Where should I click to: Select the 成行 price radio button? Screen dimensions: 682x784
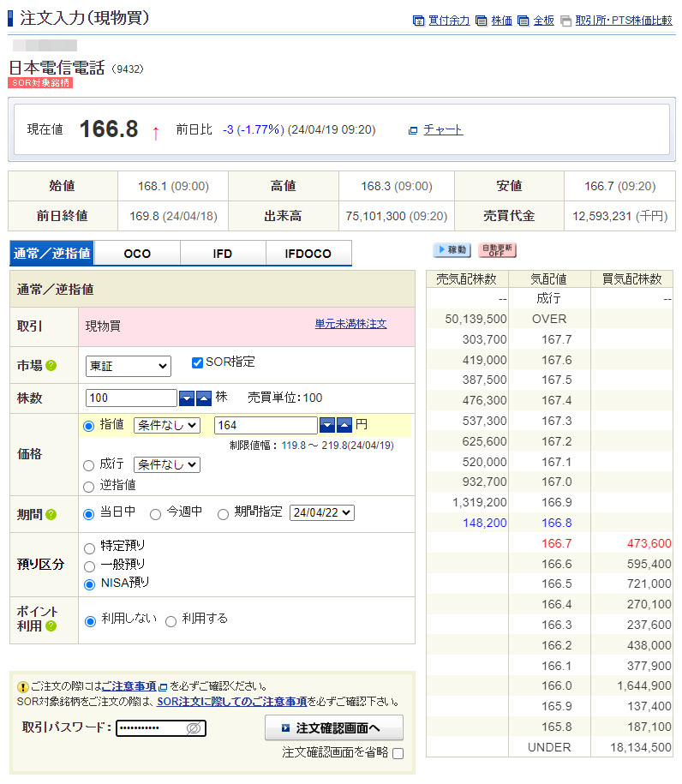tap(89, 465)
